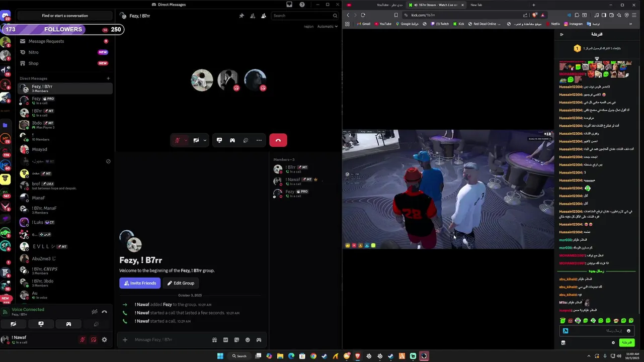Open Nitro page in Discord sidebar
Image resolution: width=644 pixels, height=362 pixels.
[x=64, y=52]
